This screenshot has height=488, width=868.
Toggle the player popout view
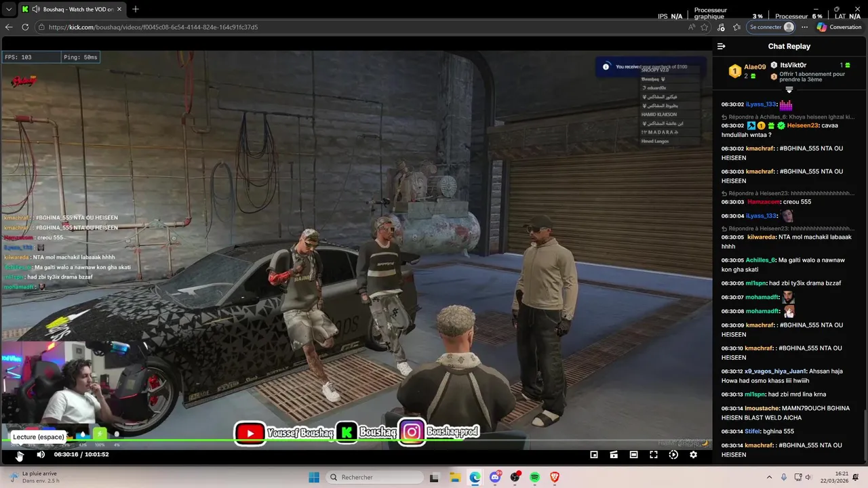[x=614, y=455]
